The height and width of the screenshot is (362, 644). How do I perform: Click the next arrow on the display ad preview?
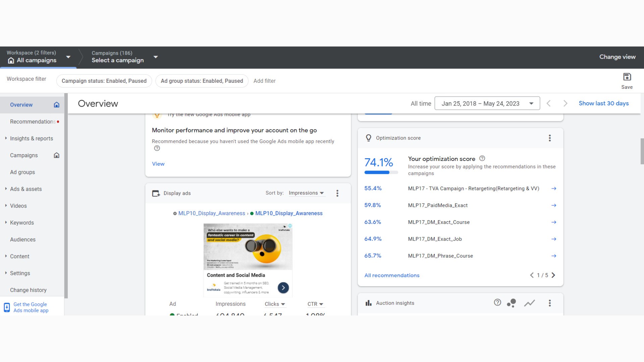point(283,288)
